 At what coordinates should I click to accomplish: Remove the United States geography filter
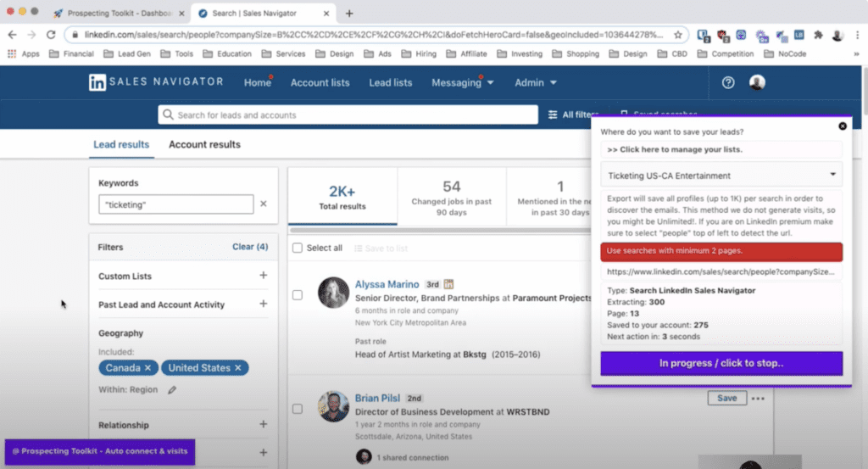[238, 368]
